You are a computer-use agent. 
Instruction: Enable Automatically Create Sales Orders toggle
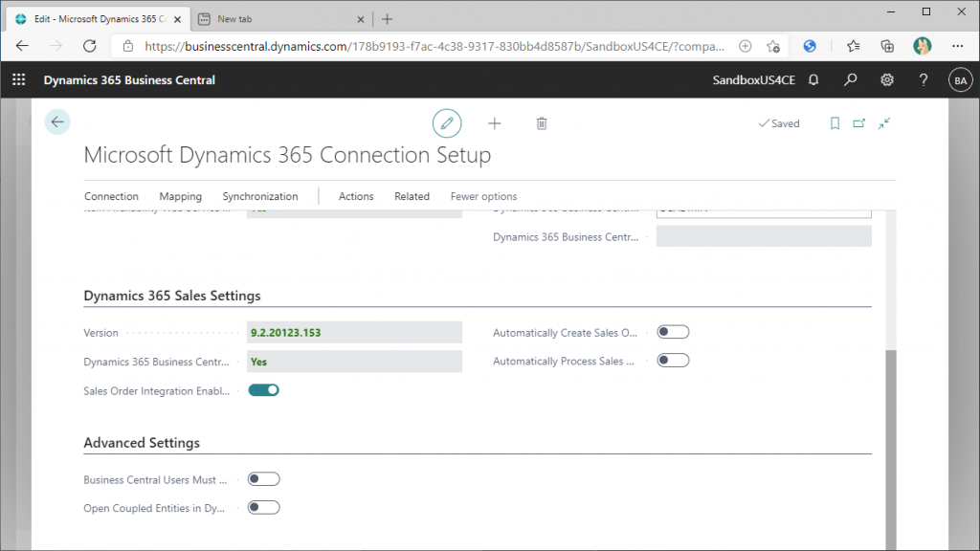673,332
